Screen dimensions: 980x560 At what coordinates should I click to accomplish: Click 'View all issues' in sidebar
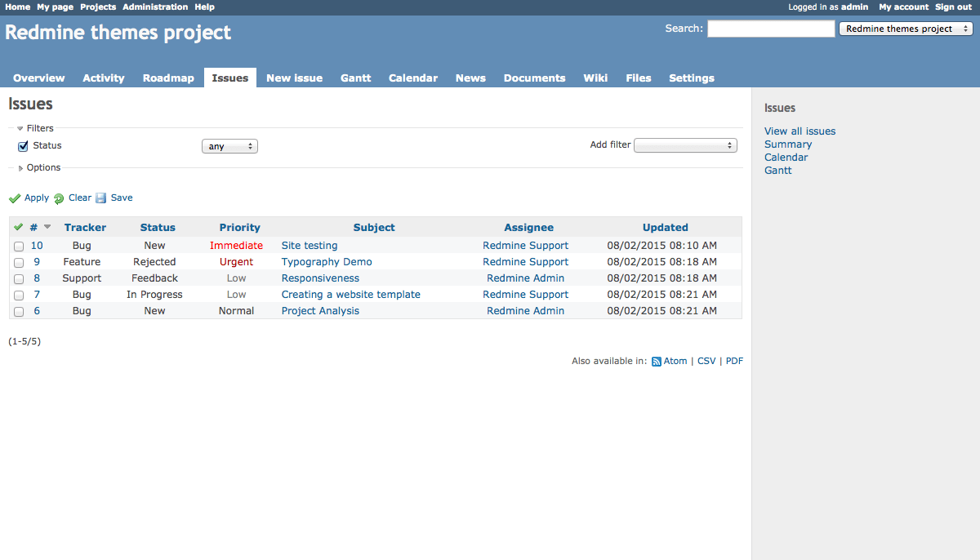[800, 131]
